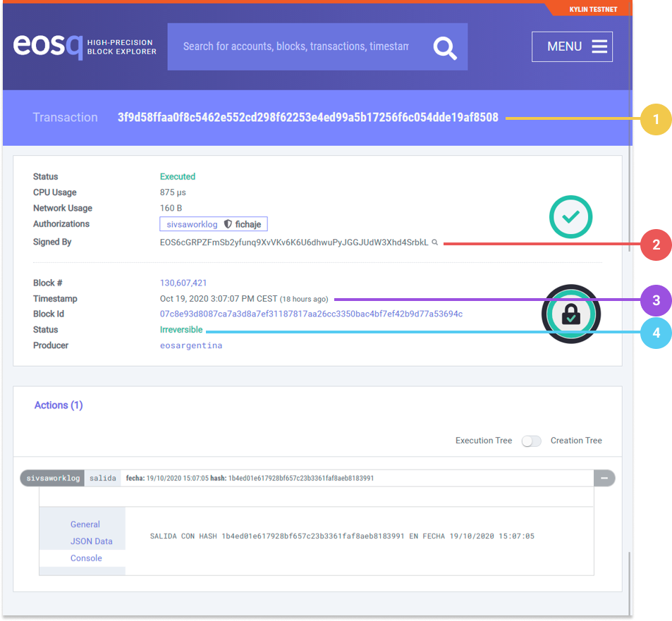Click the eosq logo

pos(48,47)
